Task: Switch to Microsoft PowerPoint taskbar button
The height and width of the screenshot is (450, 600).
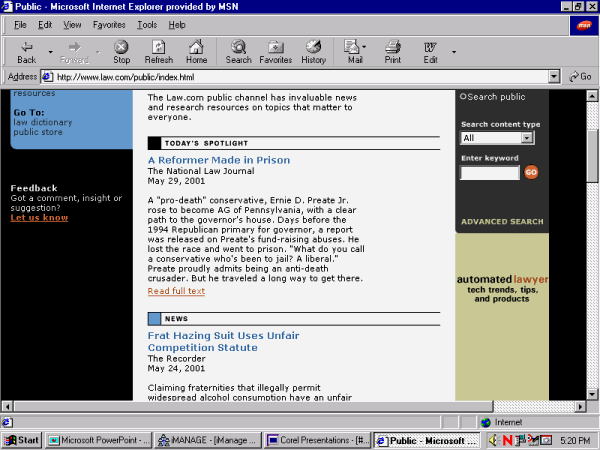Action: 99,439
